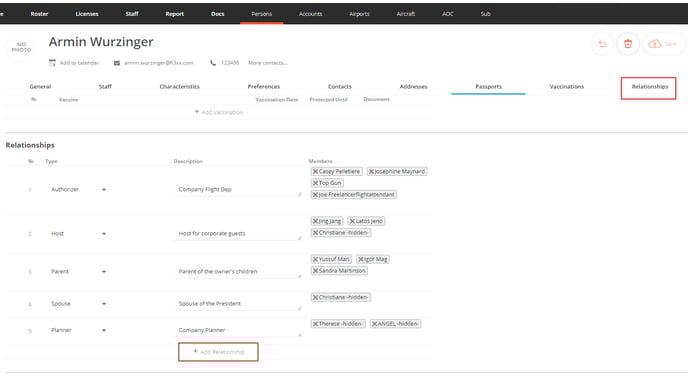The width and height of the screenshot is (688, 377).
Task: Open the Docs menu
Action: (x=218, y=14)
